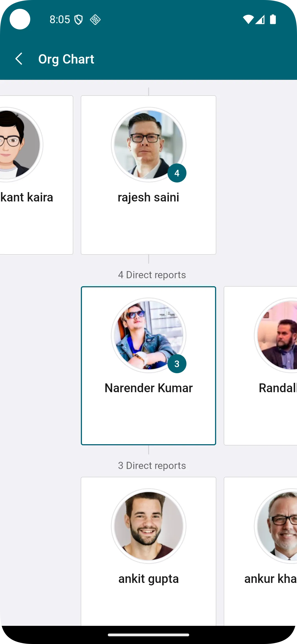The image size is (297, 644).
Task: Tap the Randall name text
Action: click(277, 388)
